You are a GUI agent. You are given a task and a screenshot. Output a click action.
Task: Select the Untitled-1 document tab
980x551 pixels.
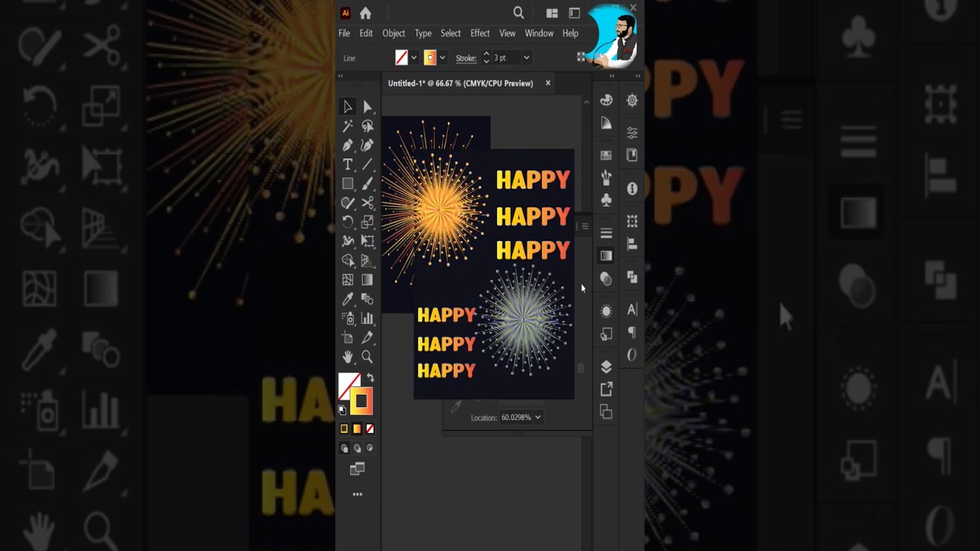tap(460, 83)
